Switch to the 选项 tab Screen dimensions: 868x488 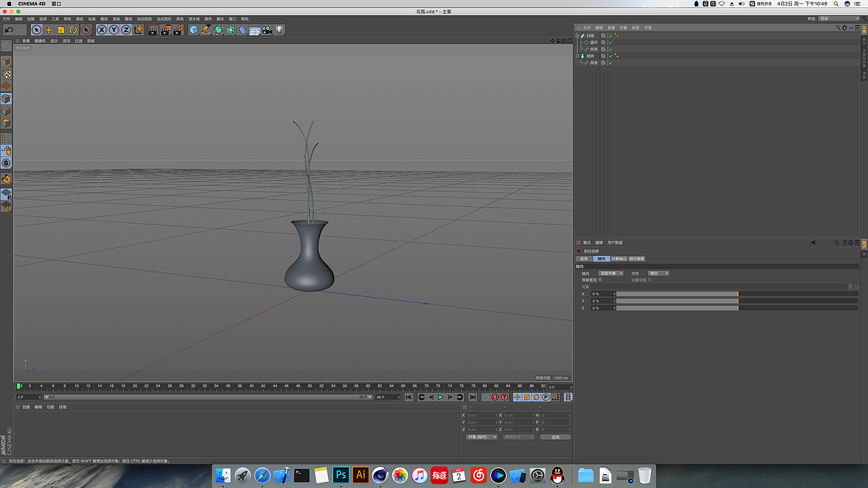[x=584, y=258]
